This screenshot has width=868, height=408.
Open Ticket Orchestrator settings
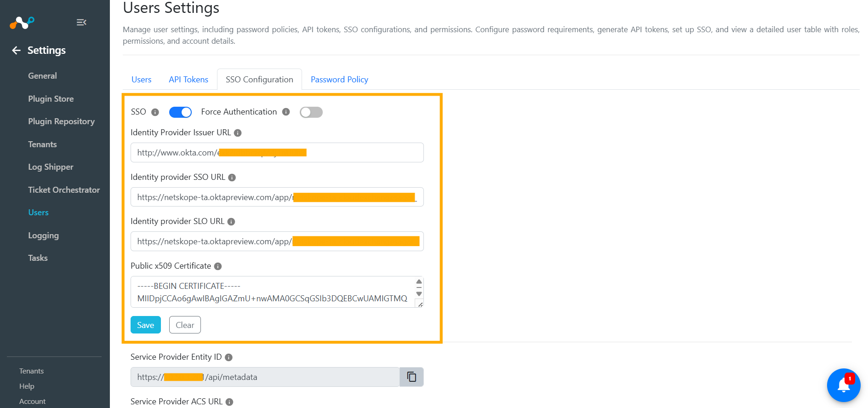pyautogui.click(x=64, y=190)
